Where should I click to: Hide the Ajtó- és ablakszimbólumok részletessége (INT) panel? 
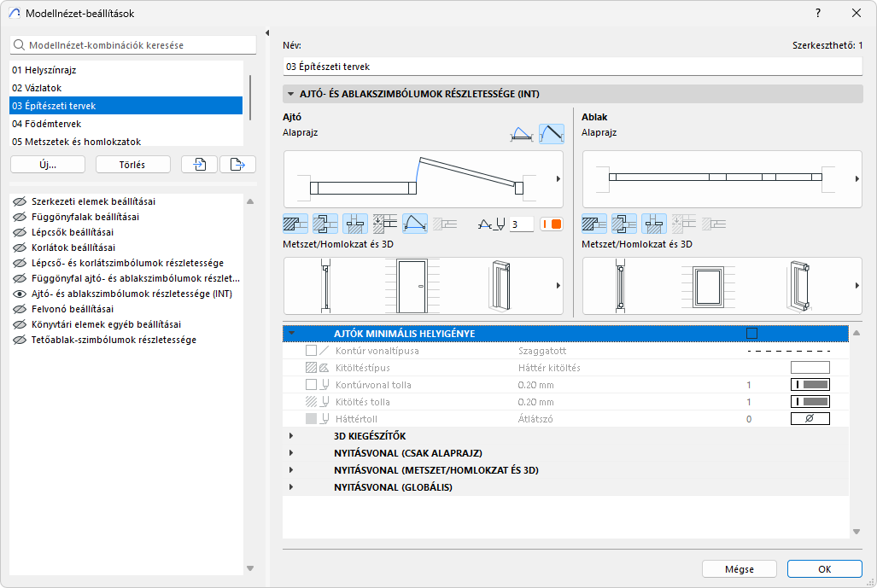click(x=20, y=294)
